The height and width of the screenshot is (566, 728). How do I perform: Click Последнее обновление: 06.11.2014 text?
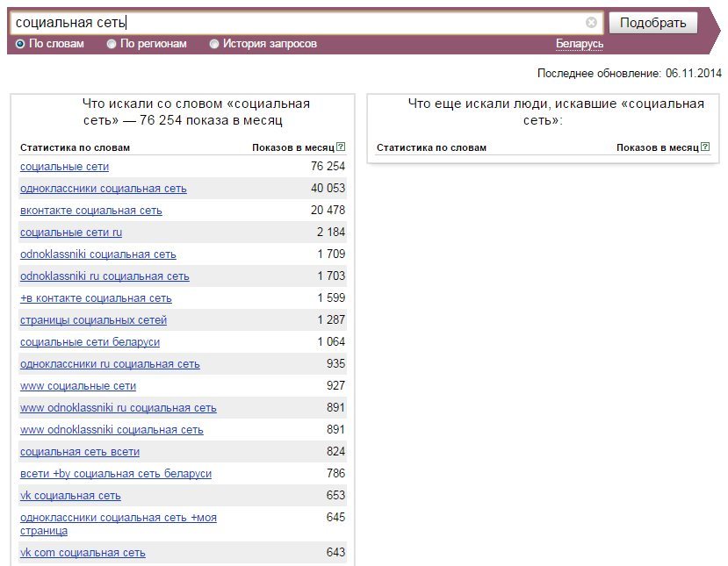click(x=629, y=74)
